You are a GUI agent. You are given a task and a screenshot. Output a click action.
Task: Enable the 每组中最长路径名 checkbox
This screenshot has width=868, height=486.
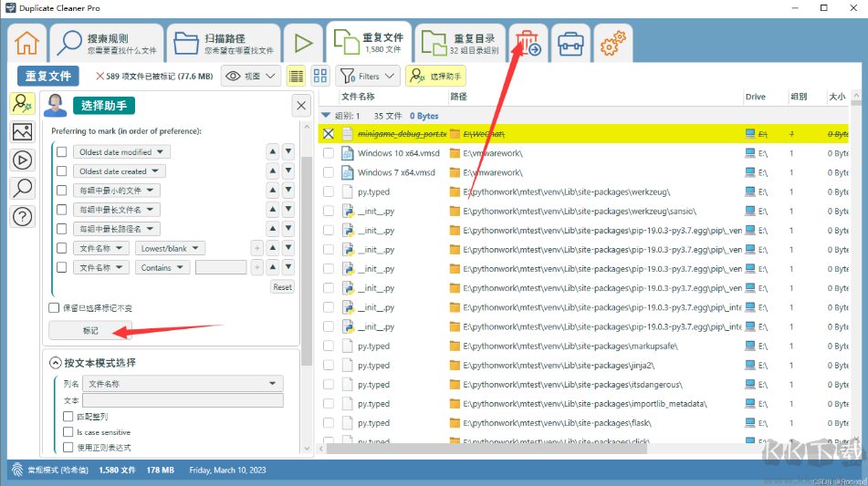click(x=61, y=229)
